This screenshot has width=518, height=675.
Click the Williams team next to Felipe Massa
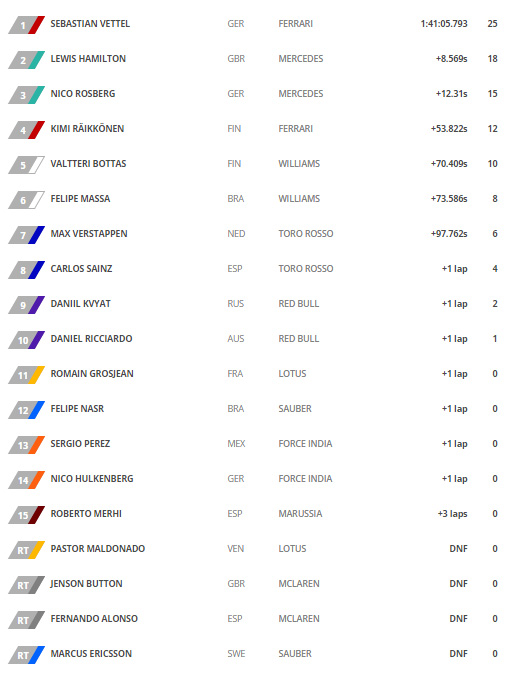pyautogui.click(x=299, y=199)
